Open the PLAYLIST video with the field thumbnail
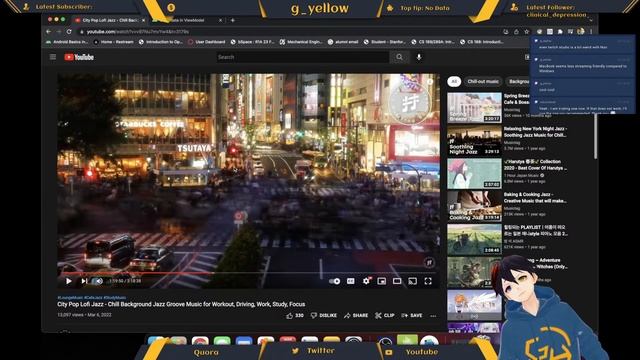This screenshot has width=640, height=360. coord(474,239)
